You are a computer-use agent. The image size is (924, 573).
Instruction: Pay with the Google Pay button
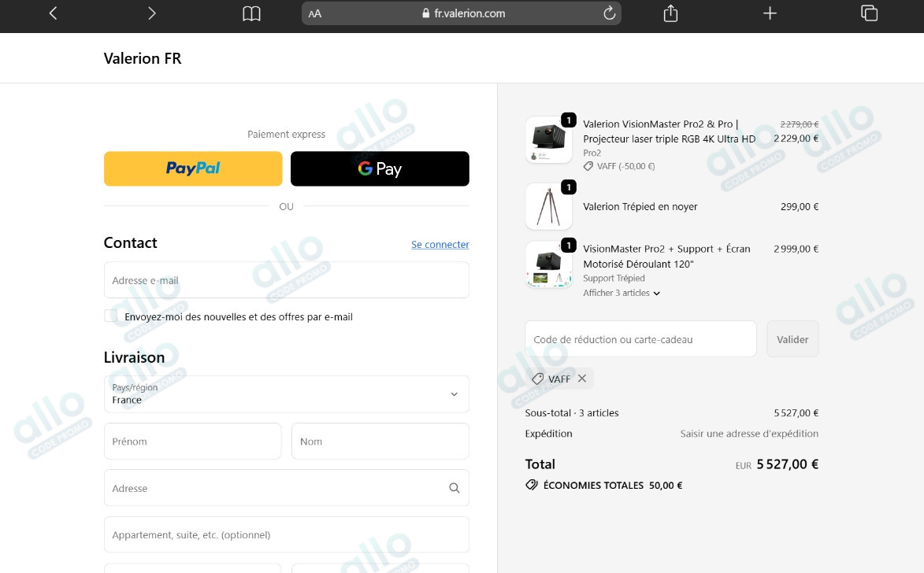click(x=380, y=168)
